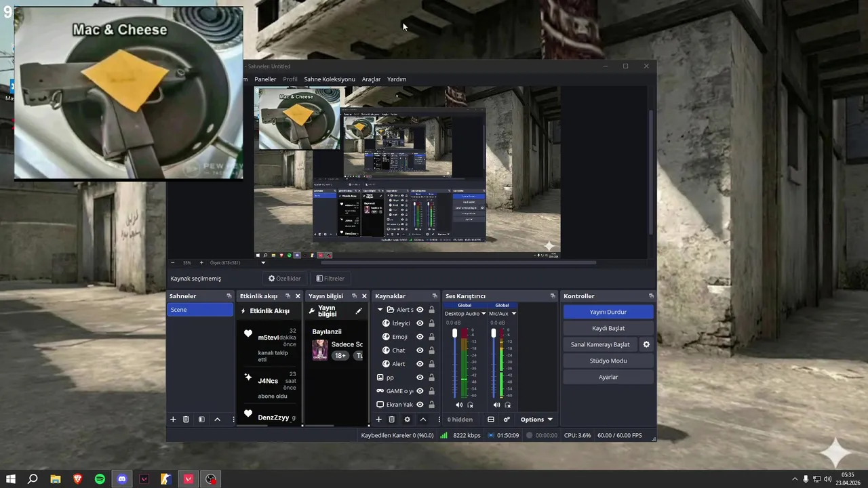This screenshot has height=488, width=868.
Task: Open source Filtreler button
Action: point(330,279)
